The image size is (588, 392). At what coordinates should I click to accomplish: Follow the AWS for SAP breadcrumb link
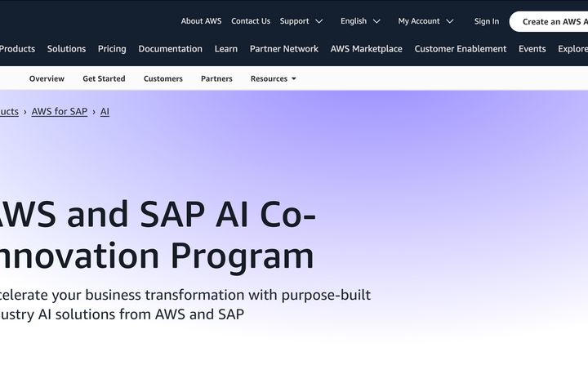60,111
